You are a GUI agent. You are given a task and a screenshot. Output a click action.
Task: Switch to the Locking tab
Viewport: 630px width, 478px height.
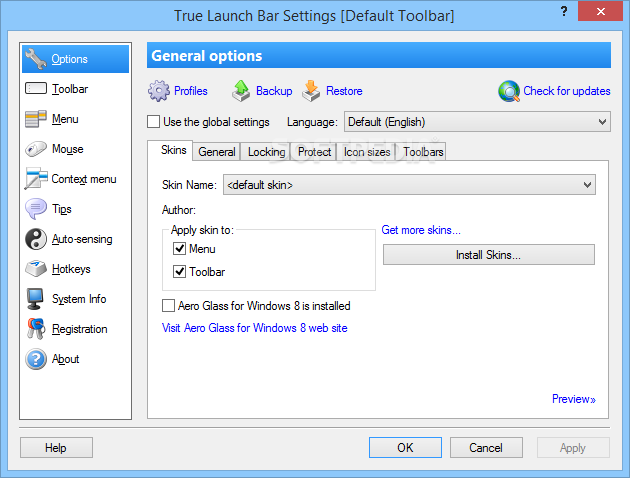click(x=266, y=152)
